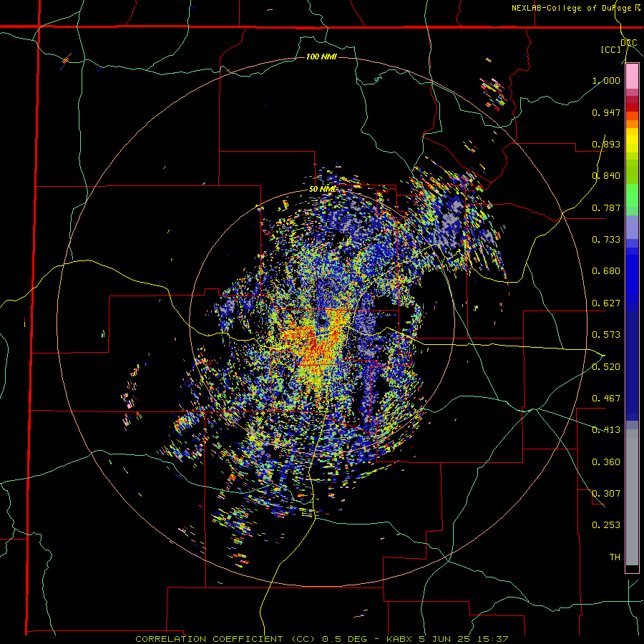The image size is (644, 644).
Task: Click the 0.893 legend value
Action: pos(606,144)
